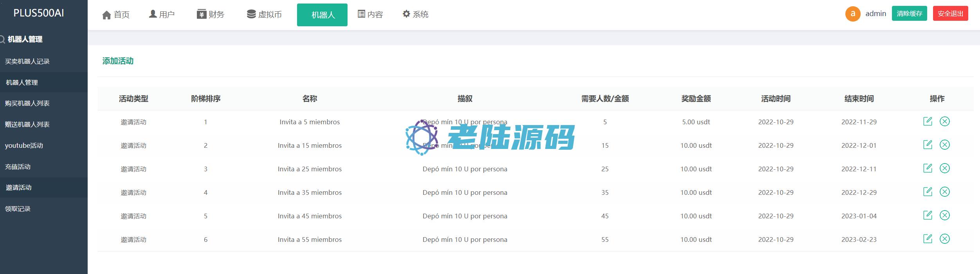Click the admin avatar icon
This screenshot has height=274, width=980.
click(x=852, y=14)
